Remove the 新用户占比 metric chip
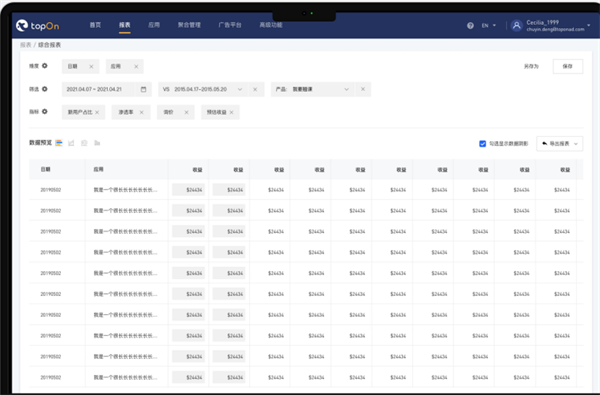This screenshot has width=600, height=395. coord(97,112)
